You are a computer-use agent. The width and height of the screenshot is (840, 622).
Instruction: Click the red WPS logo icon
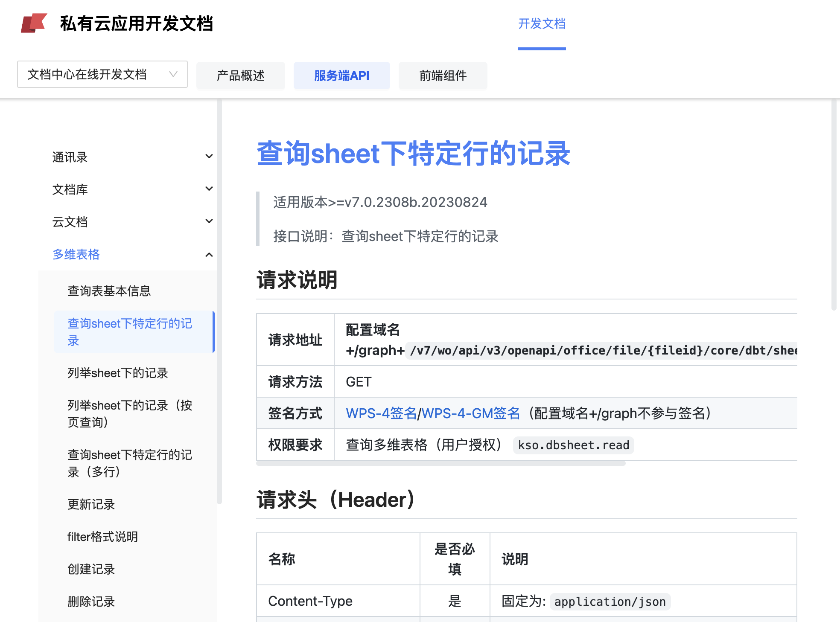click(34, 23)
